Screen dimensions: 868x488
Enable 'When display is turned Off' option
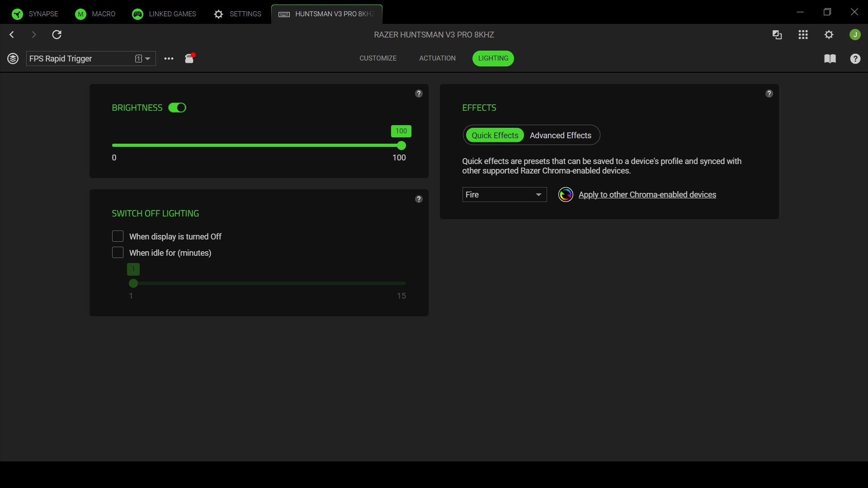coord(117,236)
